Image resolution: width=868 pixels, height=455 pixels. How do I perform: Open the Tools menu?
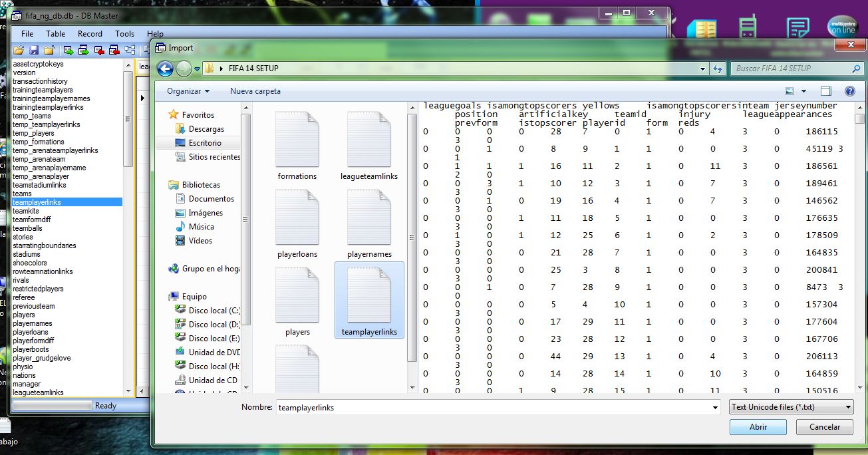tap(124, 33)
